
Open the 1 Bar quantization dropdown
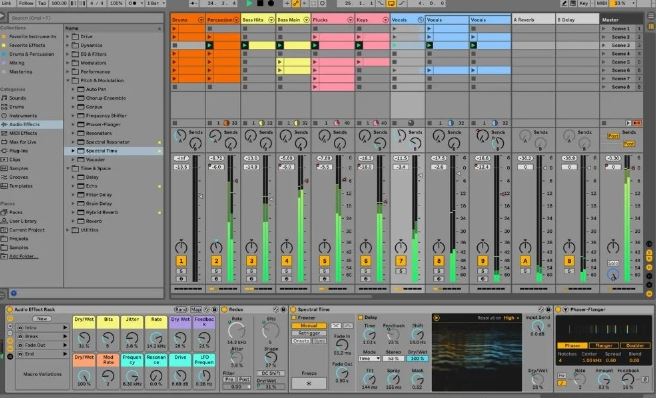tap(155, 3)
